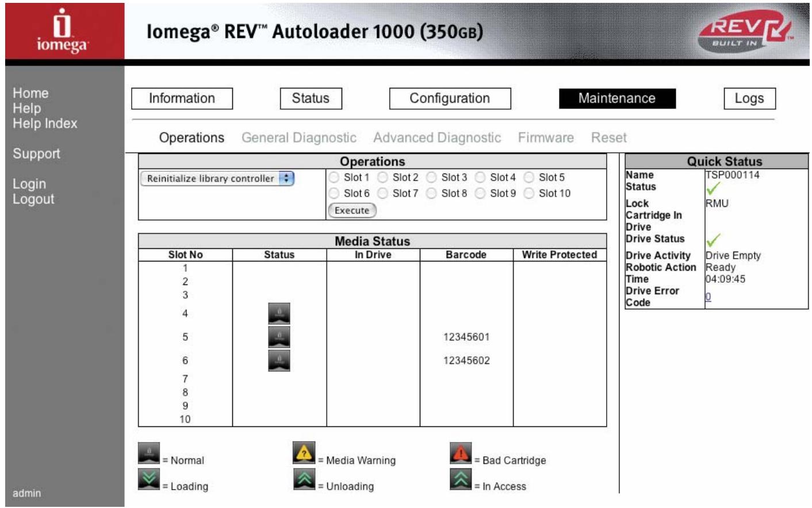Image resolution: width=812 pixels, height=508 pixels.
Task: Select the Slot 6 radio button
Action: [x=334, y=194]
